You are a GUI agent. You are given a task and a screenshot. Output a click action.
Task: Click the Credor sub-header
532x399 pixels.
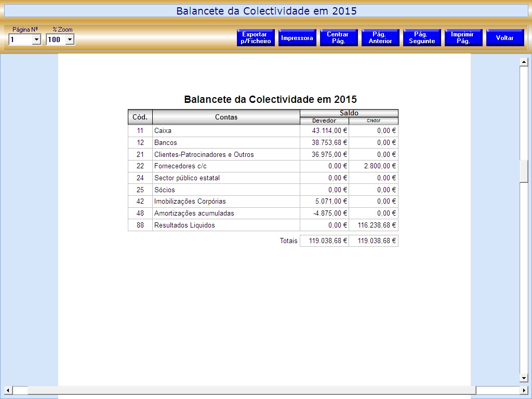coord(374,121)
